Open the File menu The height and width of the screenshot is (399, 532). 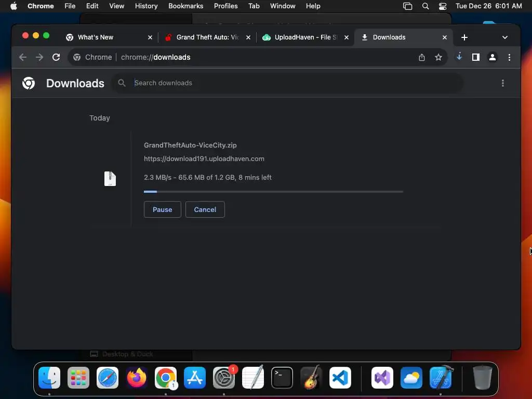70,6
